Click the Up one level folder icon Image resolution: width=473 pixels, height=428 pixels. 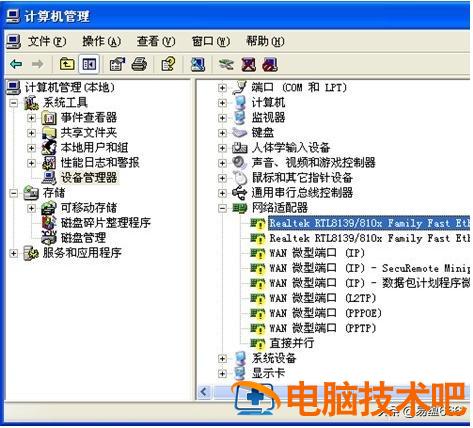[67, 64]
